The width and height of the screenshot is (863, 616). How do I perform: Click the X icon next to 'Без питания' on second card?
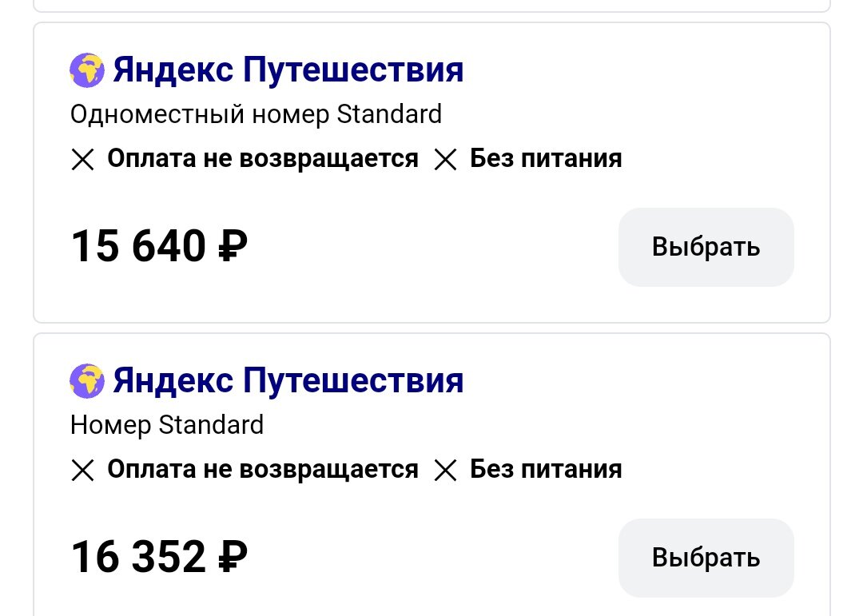coord(445,470)
